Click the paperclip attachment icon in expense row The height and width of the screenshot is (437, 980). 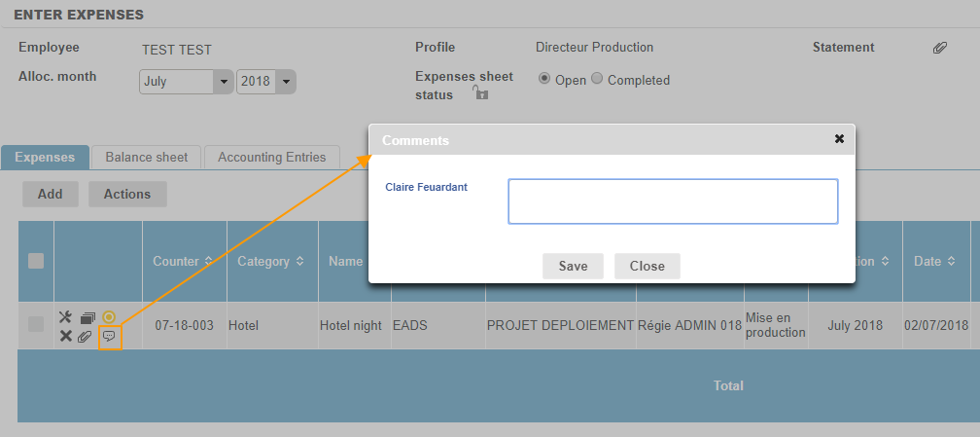pyautogui.click(x=86, y=336)
